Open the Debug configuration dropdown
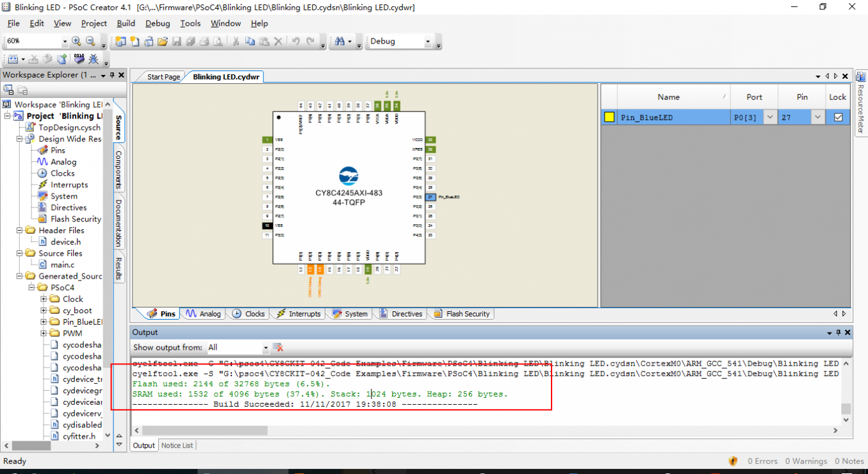The height and width of the screenshot is (474, 868). click(428, 42)
